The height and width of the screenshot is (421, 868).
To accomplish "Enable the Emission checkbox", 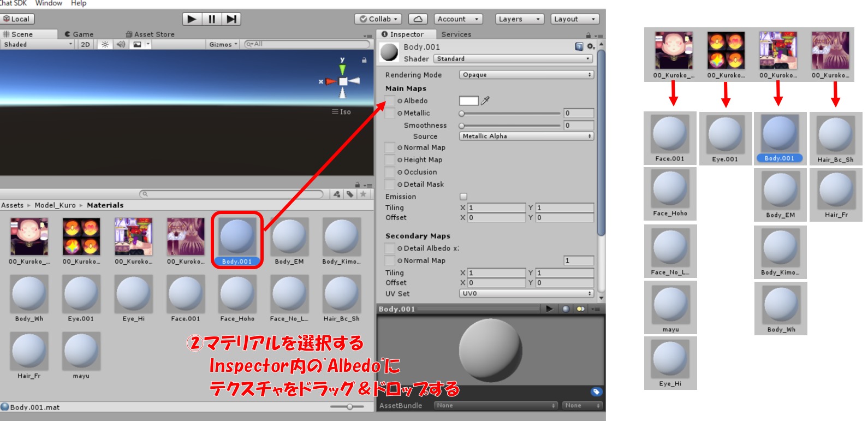I will pyautogui.click(x=463, y=197).
